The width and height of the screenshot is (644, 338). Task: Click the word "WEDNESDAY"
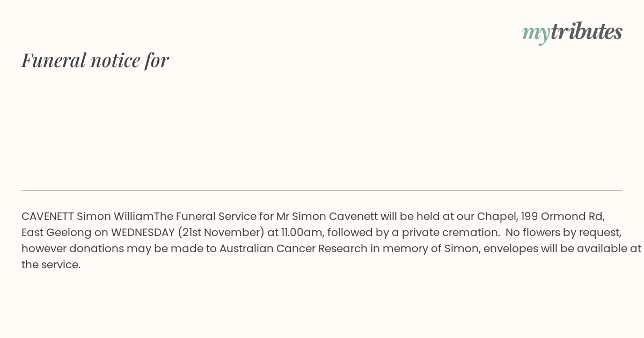(143, 232)
